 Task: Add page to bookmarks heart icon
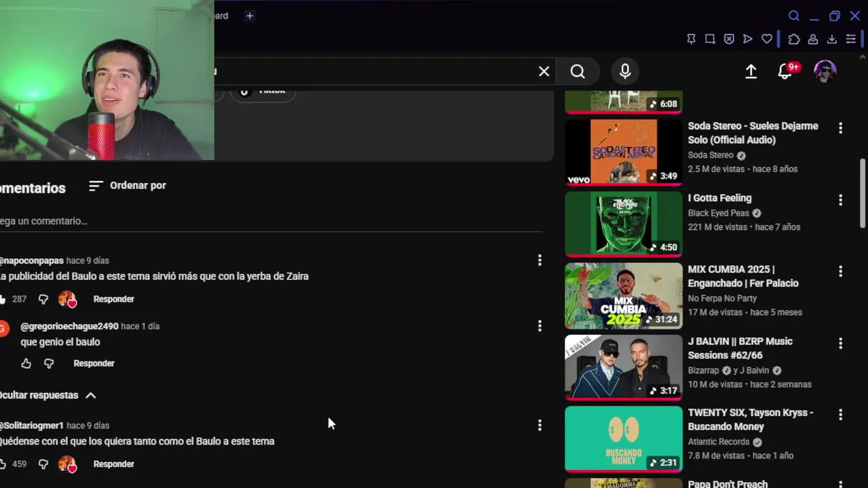pos(767,39)
